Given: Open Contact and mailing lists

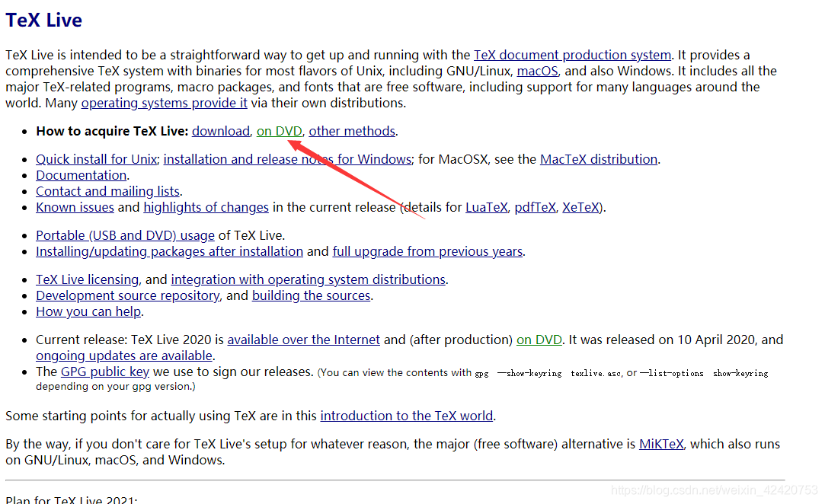Looking at the screenshot, I should coord(108,192).
